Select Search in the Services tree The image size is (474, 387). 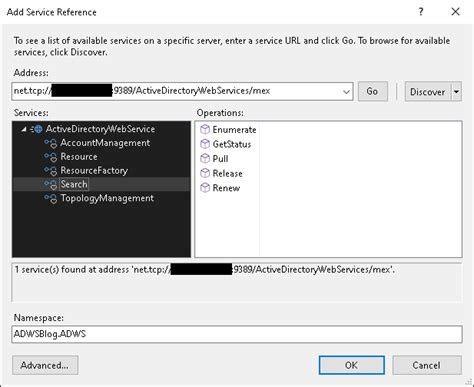[74, 184]
